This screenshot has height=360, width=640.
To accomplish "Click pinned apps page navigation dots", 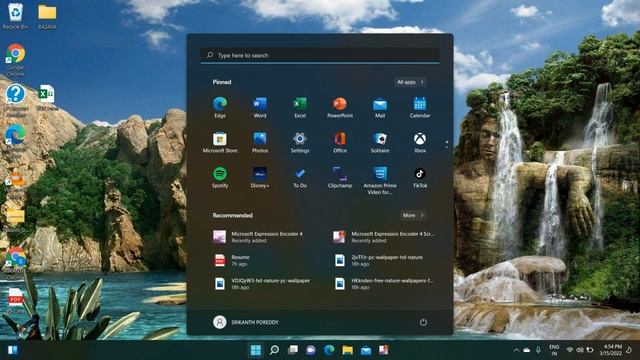I will click(x=447, y=144).
